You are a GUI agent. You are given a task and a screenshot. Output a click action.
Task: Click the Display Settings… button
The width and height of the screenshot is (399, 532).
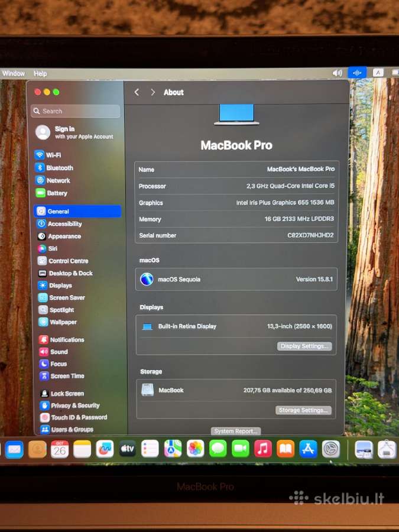(304, 346)
